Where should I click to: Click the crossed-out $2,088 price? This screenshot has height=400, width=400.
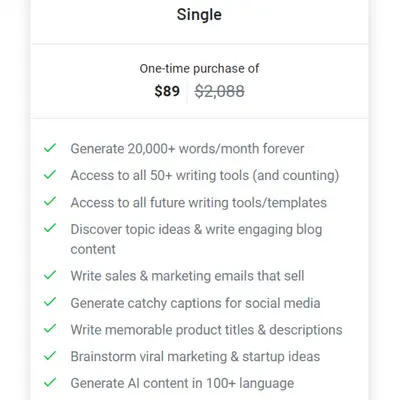tap(220, 91)
